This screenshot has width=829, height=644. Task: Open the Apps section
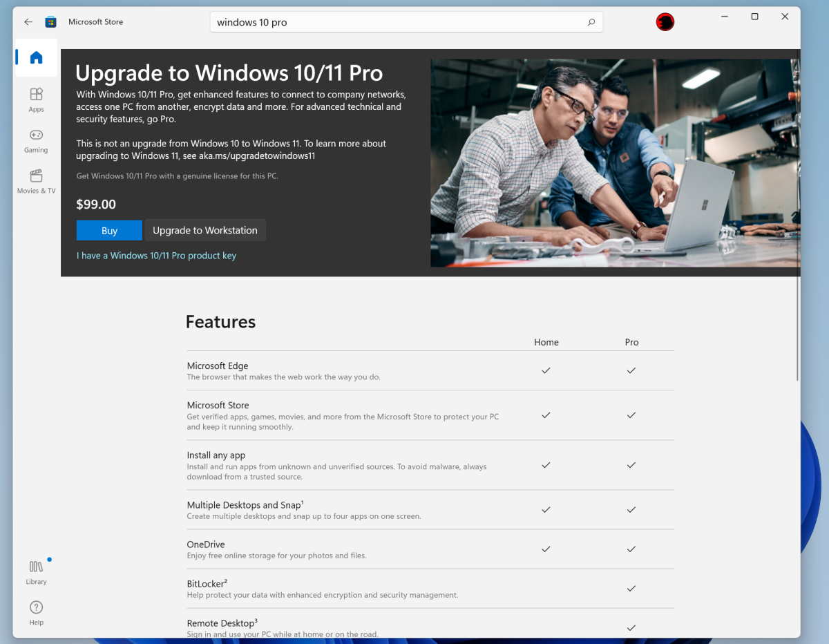(x=36, y=99)
